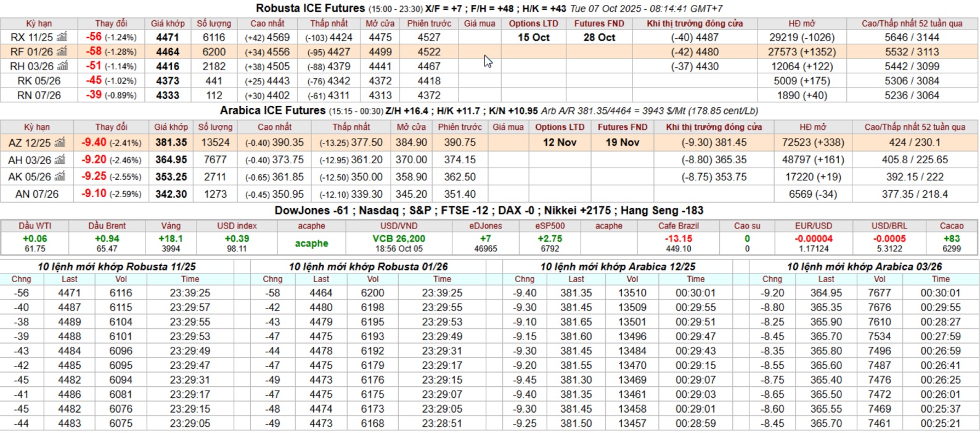
Task: Open chart icon beside AK 05/26
Action: click(x=60, y=177)
